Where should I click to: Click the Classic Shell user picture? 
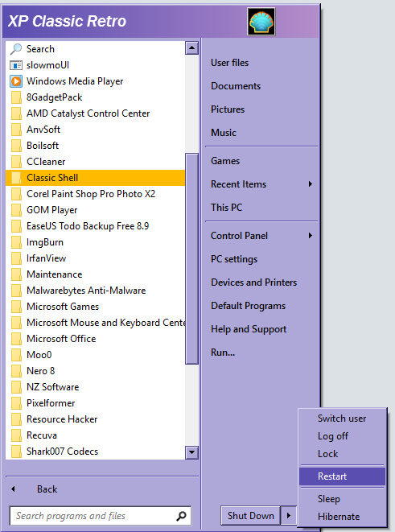pos(261,22)
